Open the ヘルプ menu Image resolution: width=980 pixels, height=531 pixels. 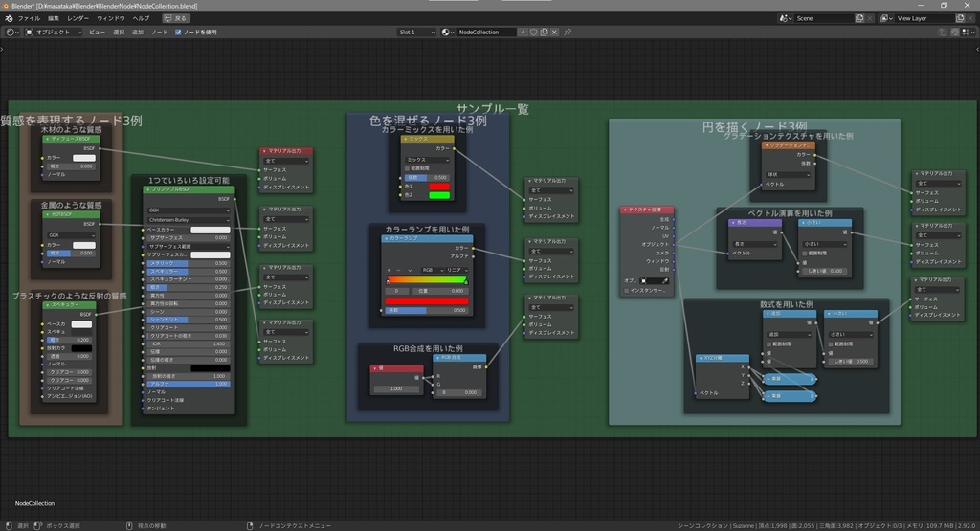point(142,18)
